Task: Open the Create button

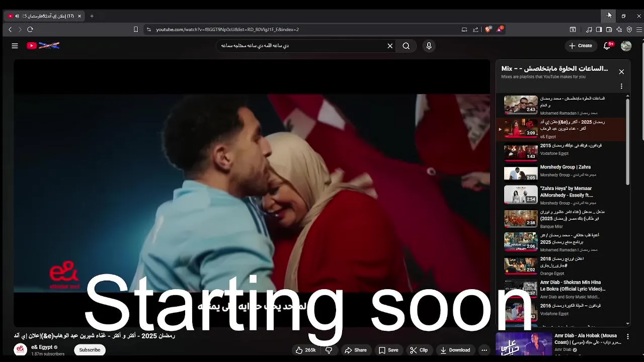Action: [581, 46]
